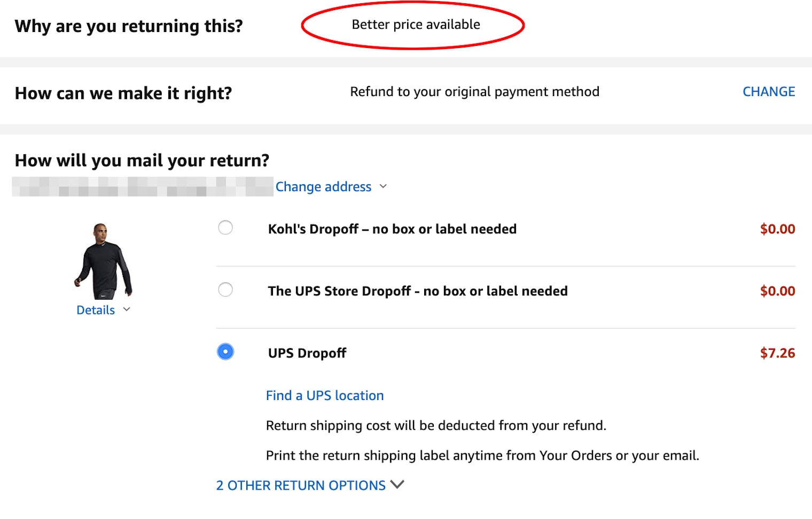Select Refund to your original payment method text
812x519 pixels.
(x=474, y=91)
